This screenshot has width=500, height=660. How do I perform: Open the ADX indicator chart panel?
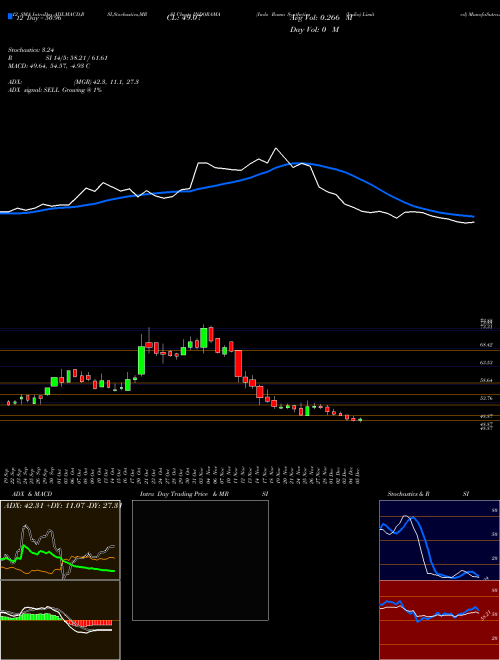60,540
